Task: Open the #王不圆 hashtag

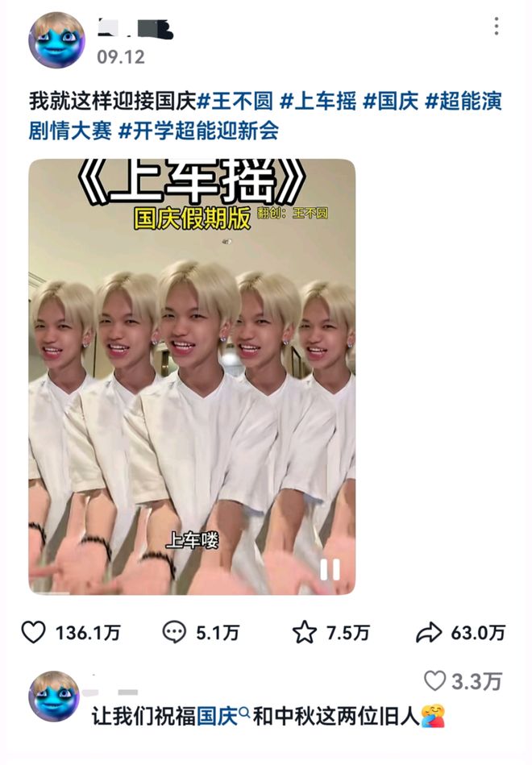Action: point(235,102)
